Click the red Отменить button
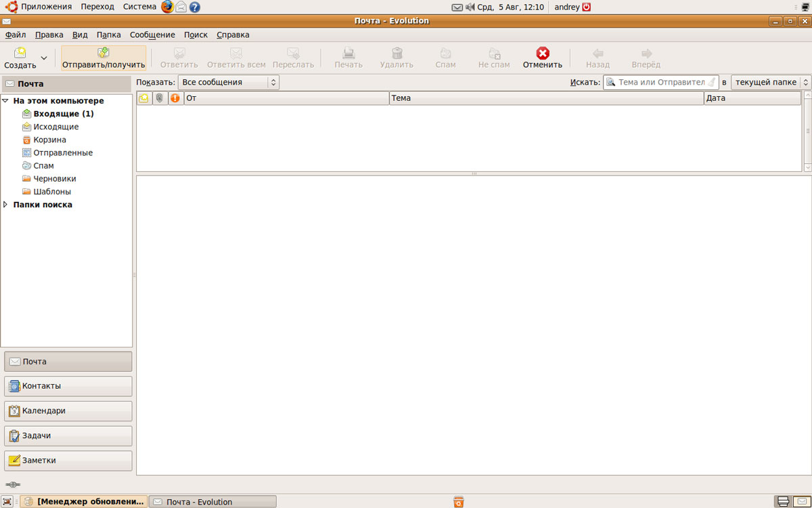812x508 pixels. [543, 58]
